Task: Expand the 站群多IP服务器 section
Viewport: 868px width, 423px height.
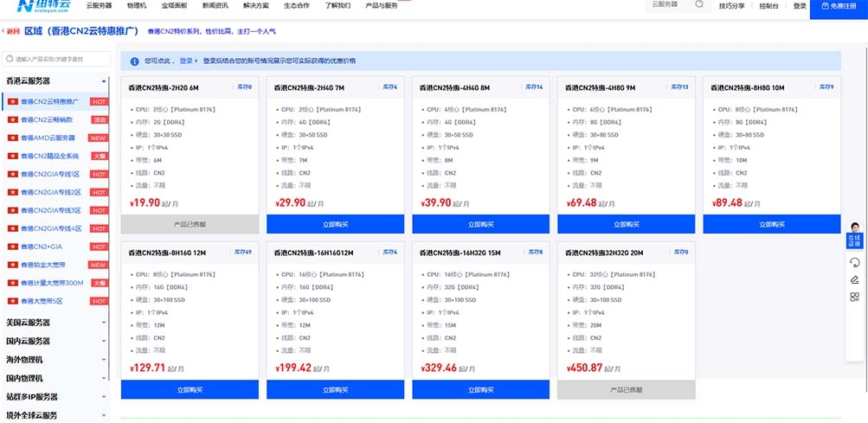Action: coord(104,397)
